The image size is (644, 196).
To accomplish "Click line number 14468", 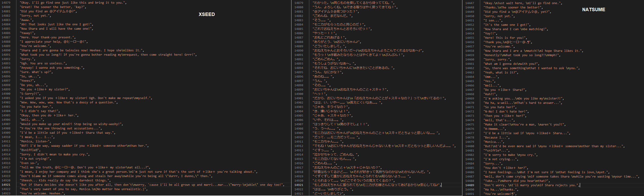I will tap(469, 94).
